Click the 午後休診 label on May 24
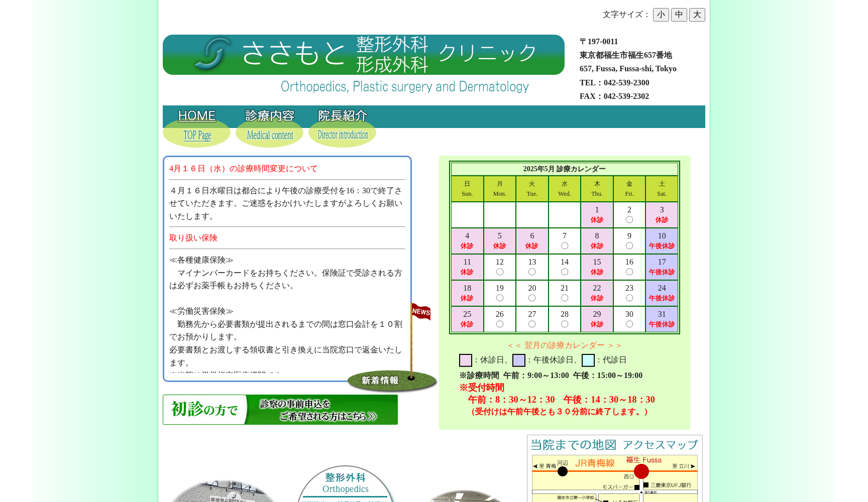 (662, 298)
